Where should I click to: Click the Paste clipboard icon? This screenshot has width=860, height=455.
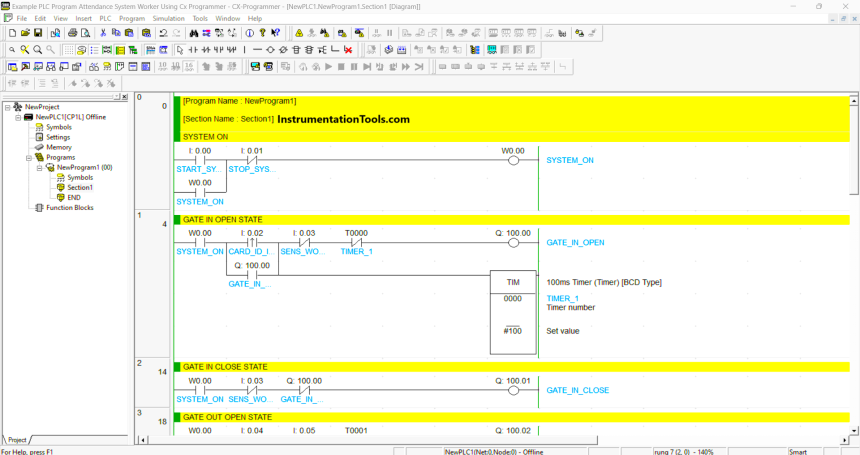(129, 33)
